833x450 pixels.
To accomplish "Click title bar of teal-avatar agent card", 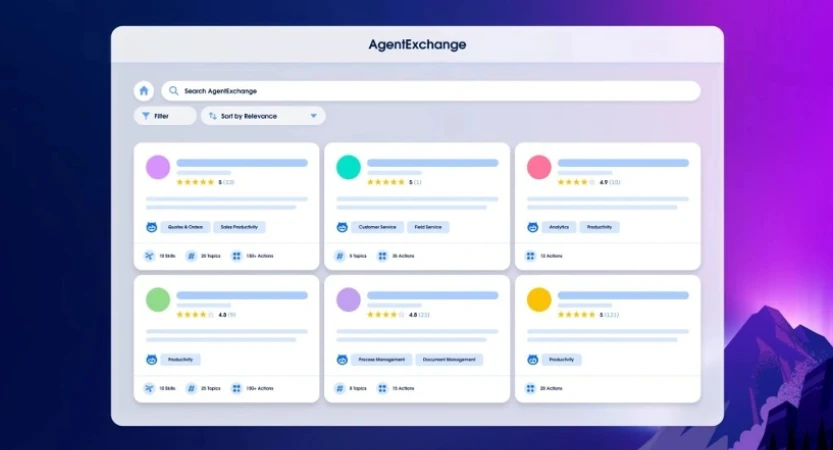I will 432,163.
